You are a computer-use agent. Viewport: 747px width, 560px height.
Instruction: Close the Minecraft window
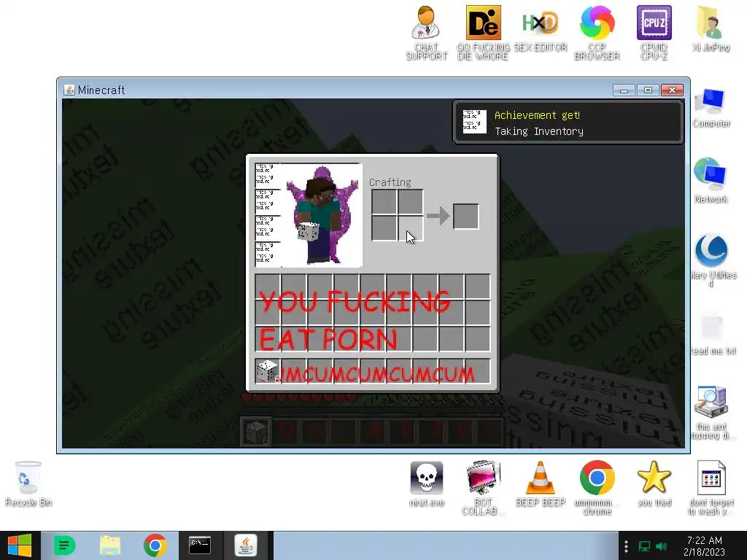click(x=672, y=90)
